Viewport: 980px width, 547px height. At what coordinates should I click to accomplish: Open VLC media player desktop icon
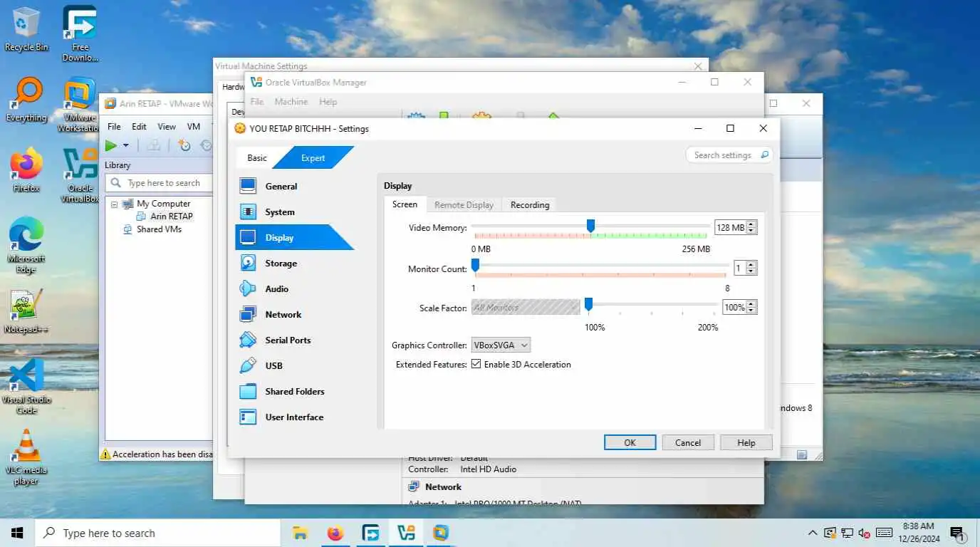[26, 457]
